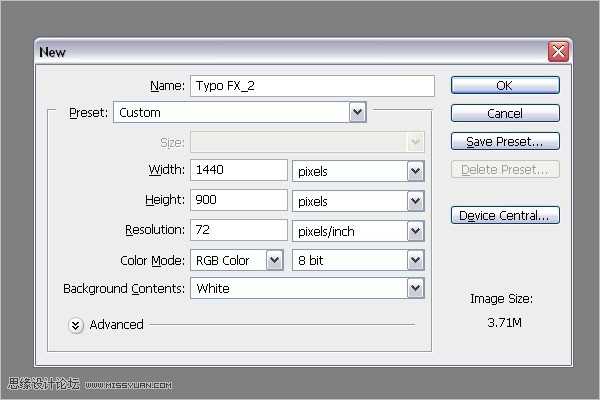Click the Height field showing 900
Screen dimensions: 600x400
click(238, 200)
